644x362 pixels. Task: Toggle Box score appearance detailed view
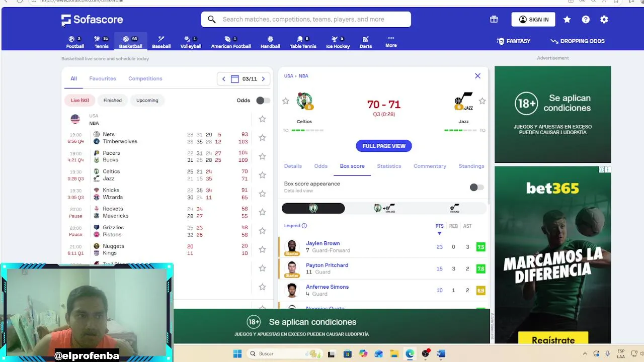(476, 188)
